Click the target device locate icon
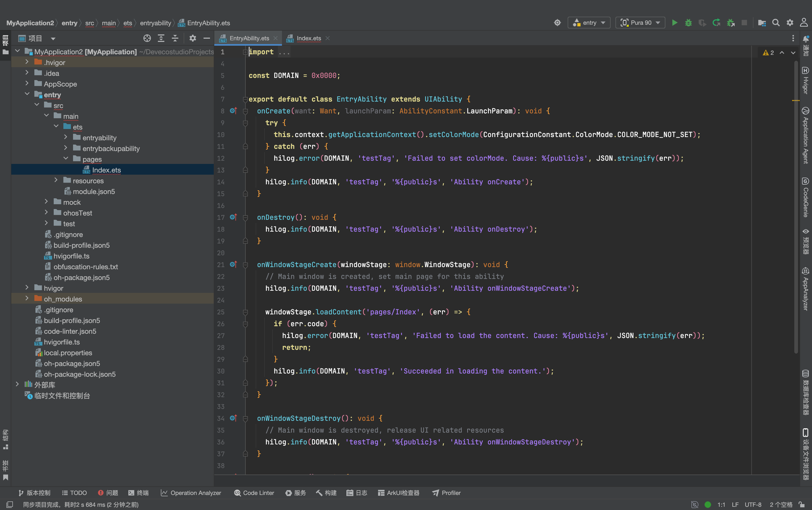Screen dimensions: 812x510 (x=557, y=23)
